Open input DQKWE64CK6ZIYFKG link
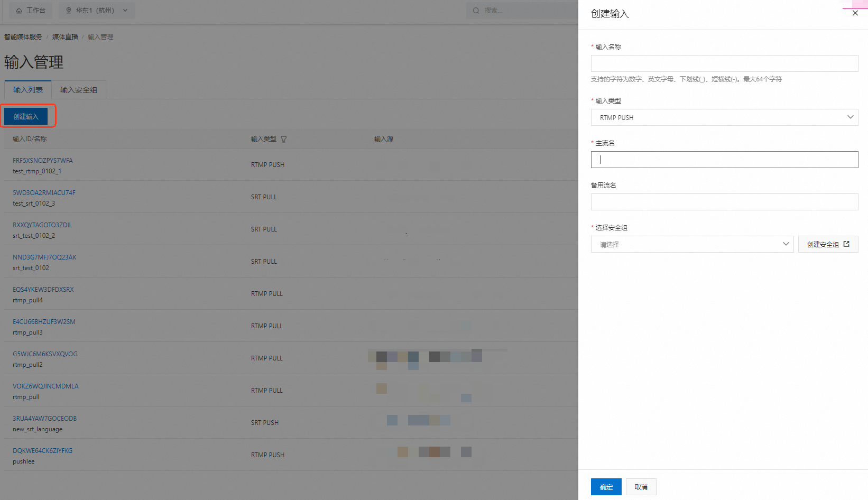This screenshot has width=868, height=500. 43,450
